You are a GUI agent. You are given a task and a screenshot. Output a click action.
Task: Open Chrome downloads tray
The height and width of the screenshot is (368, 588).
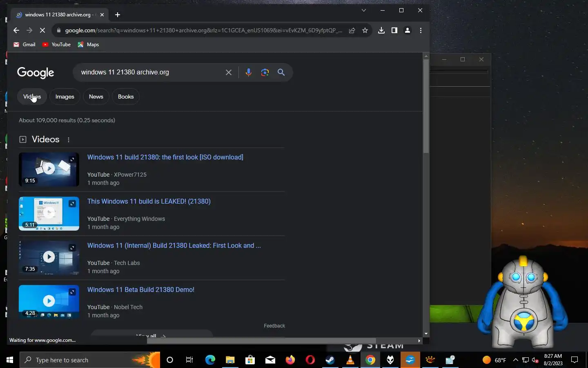(381, 30)
